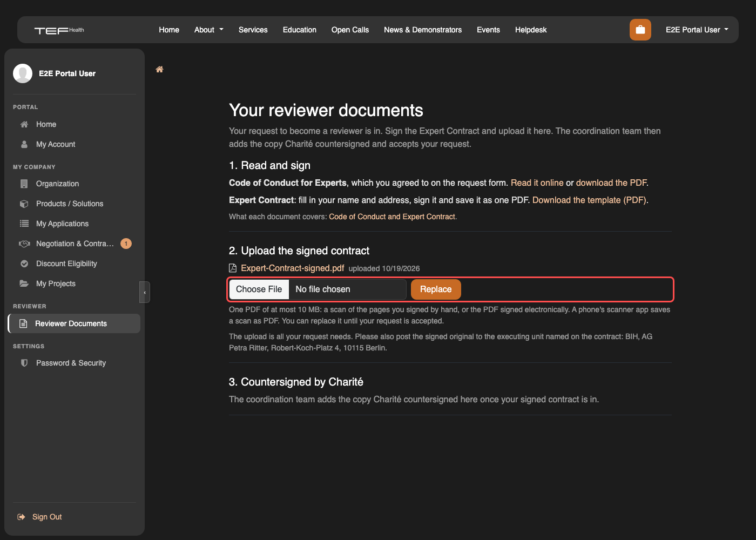Open the orange briefcase icon in header
This screenshot has height=540, width=756.
(640, 30)
